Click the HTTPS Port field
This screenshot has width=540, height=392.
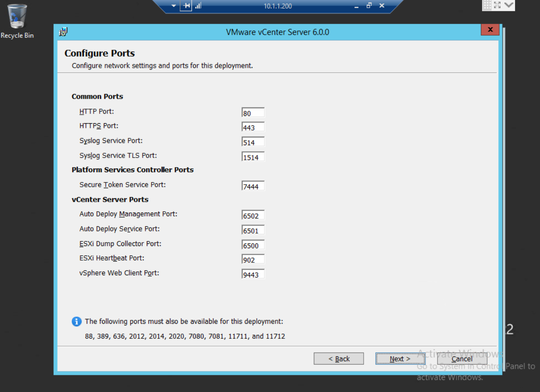coord(253,128)
